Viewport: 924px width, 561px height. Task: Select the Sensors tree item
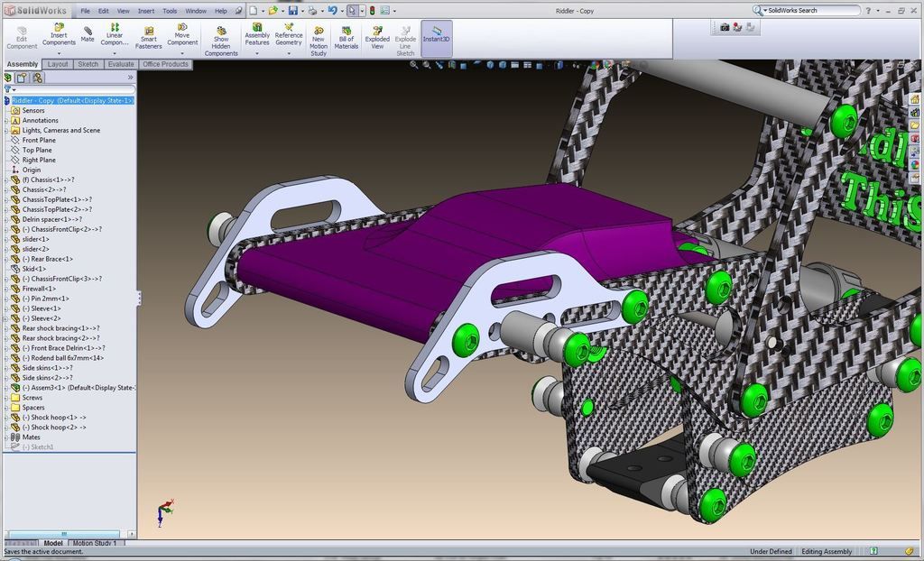(33, 110)
